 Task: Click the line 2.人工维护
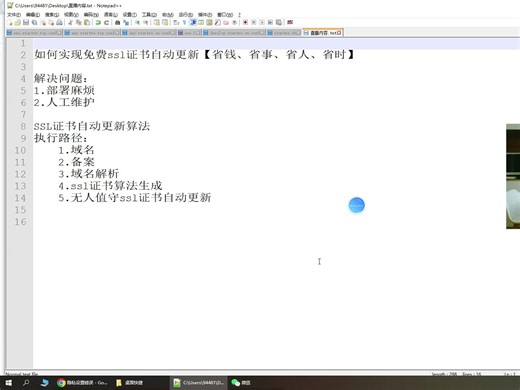[x=64, y=102]
